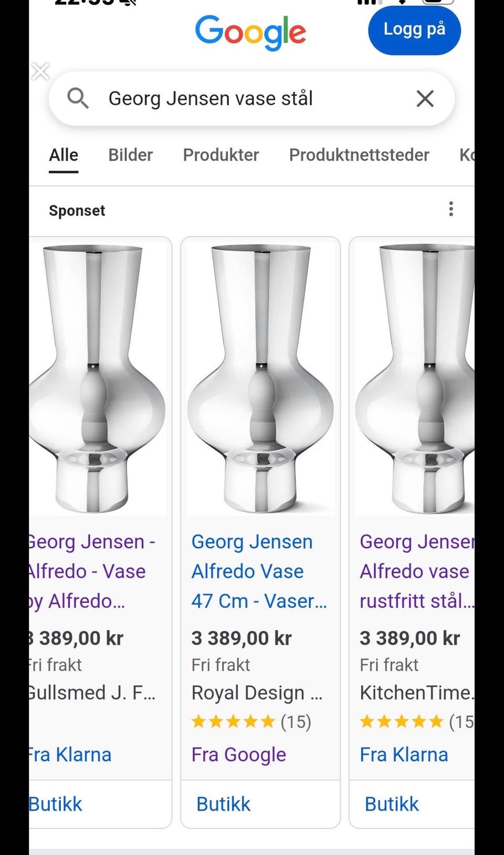Open middle Alfredo vase product image
The width and height of the screenshot is (504, 855).
(x=260, y=378)
